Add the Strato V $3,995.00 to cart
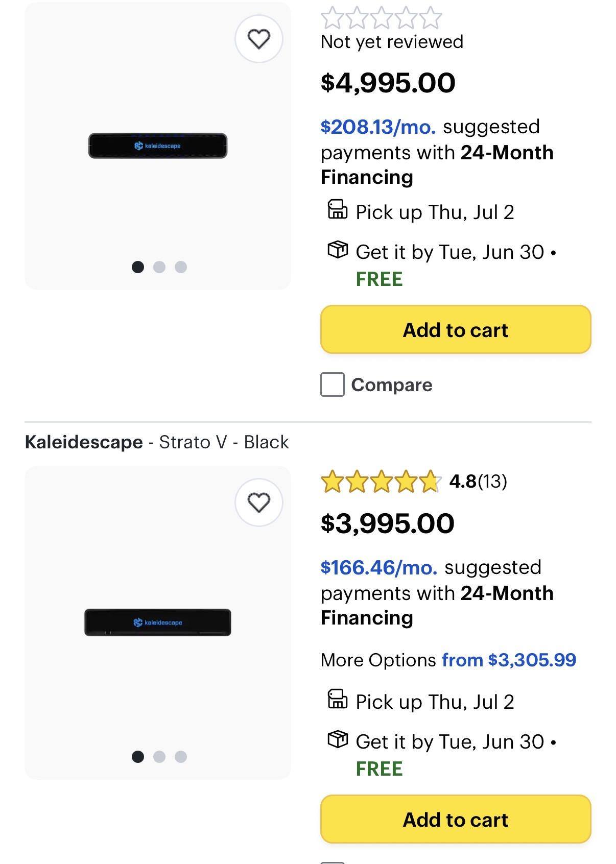Screen dimensions: 616x864 [456, 820]
